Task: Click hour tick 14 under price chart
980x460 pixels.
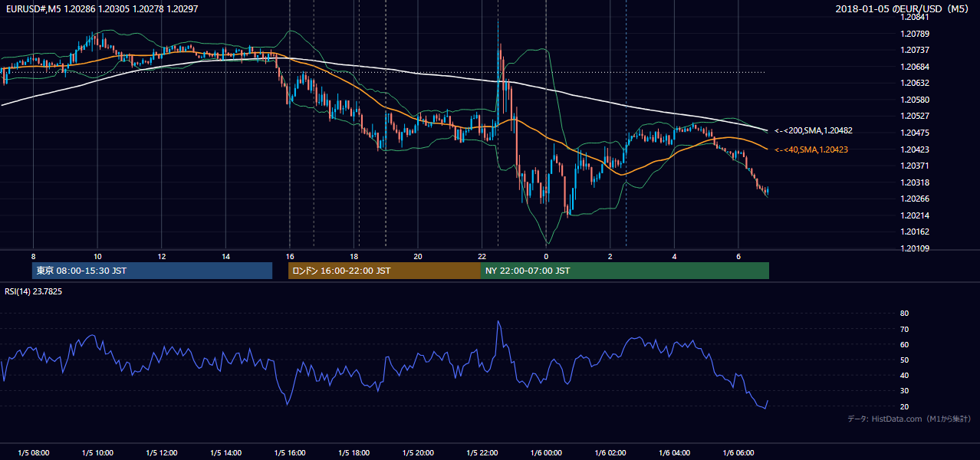Action: 225,256
